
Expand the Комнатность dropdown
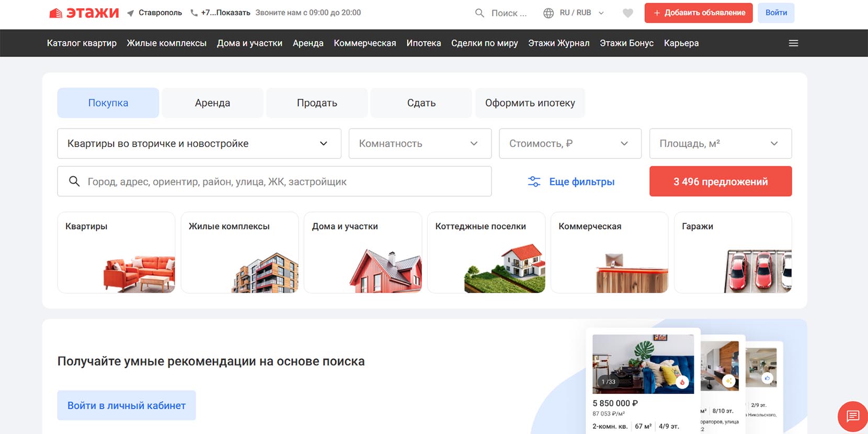point(419,143)
